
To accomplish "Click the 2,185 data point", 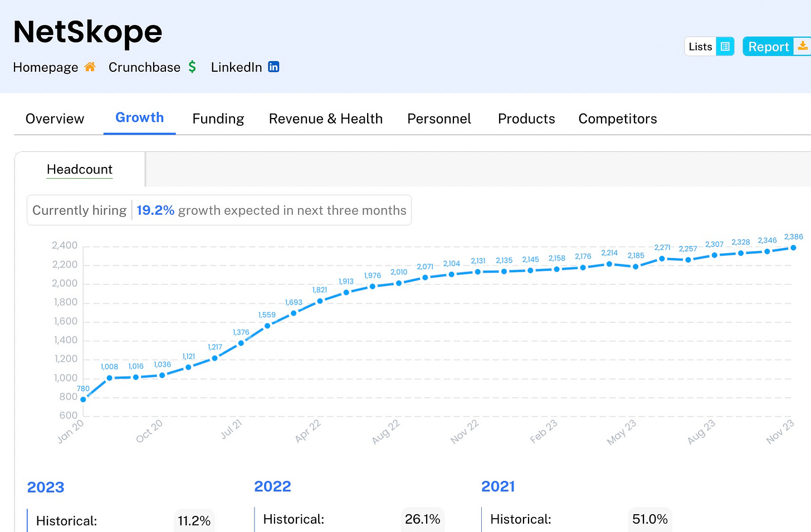I will [636, 267].
